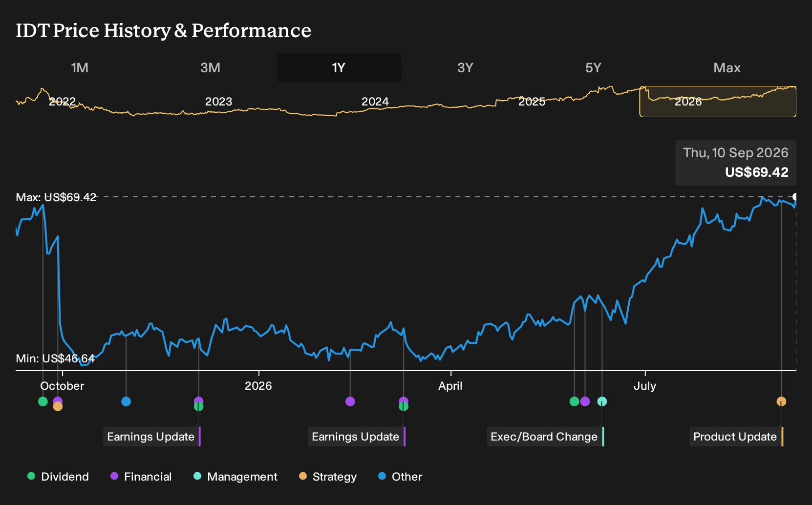The width and height of the screenshot is (812, 505).
Task: Toggle the Strategy legend filter
Action: click(328, 477)
